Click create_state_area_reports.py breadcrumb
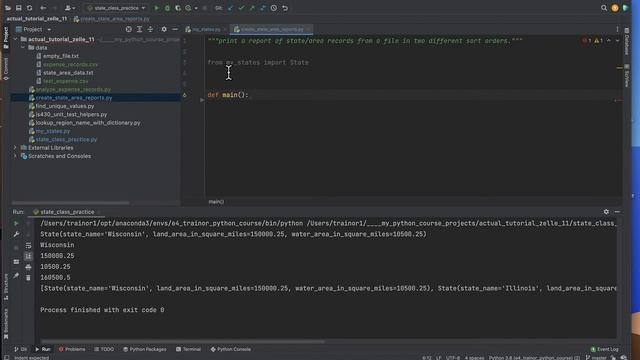 (x=111, y=19)
